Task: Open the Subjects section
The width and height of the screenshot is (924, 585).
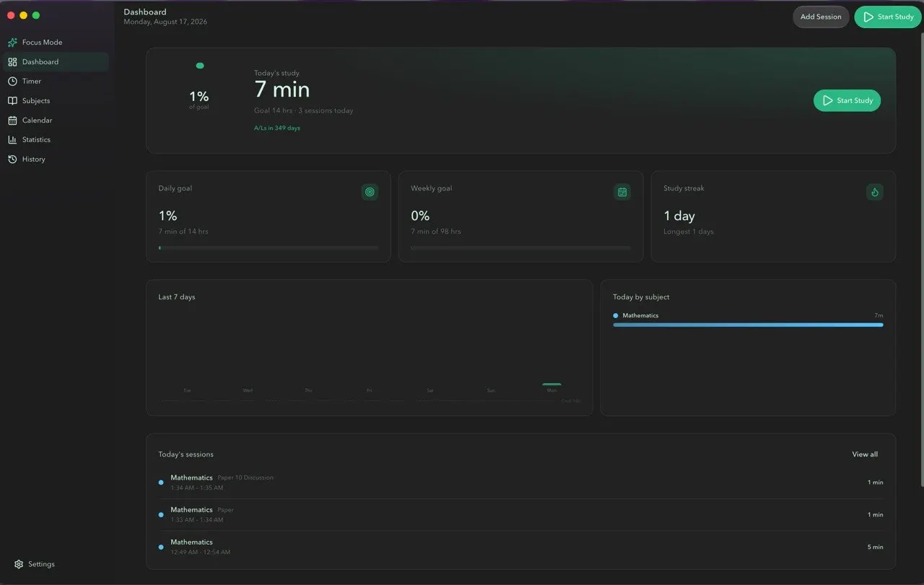Action: click(56, 101)
